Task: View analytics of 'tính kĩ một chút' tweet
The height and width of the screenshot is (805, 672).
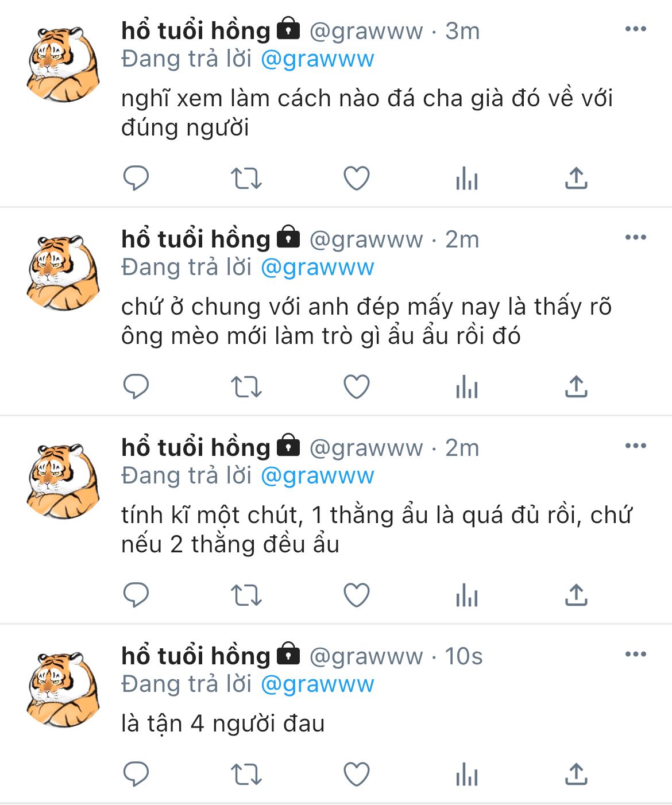Action: pyautogui.click(x=466, y=595)
